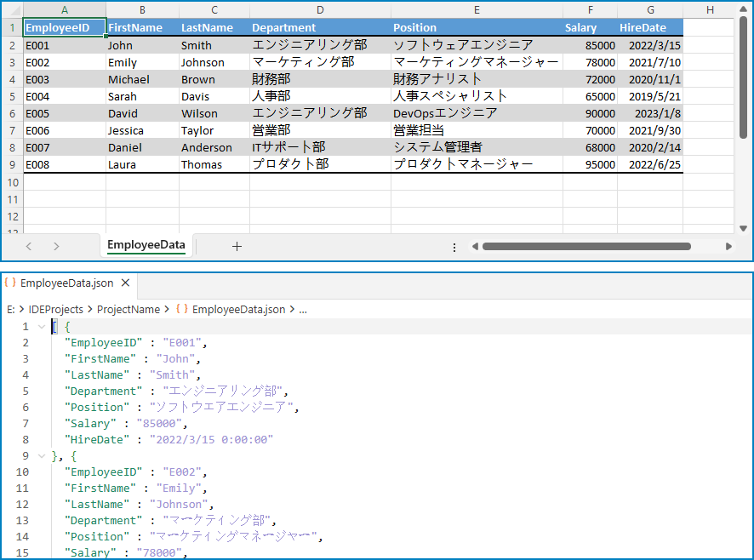This screenshot has width=754, height=560.
Task: Select the salary cell 95000
Action: (x=590, y=164)
